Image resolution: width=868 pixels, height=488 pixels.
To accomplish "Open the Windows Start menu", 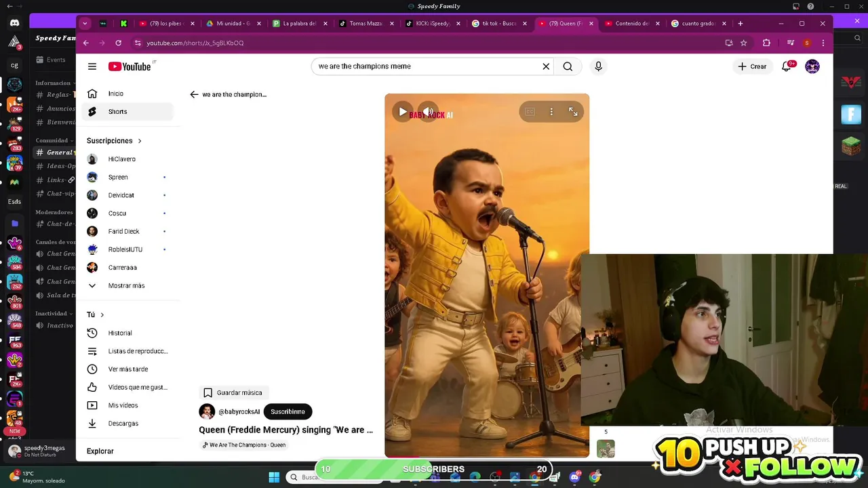I will [274, 477].
